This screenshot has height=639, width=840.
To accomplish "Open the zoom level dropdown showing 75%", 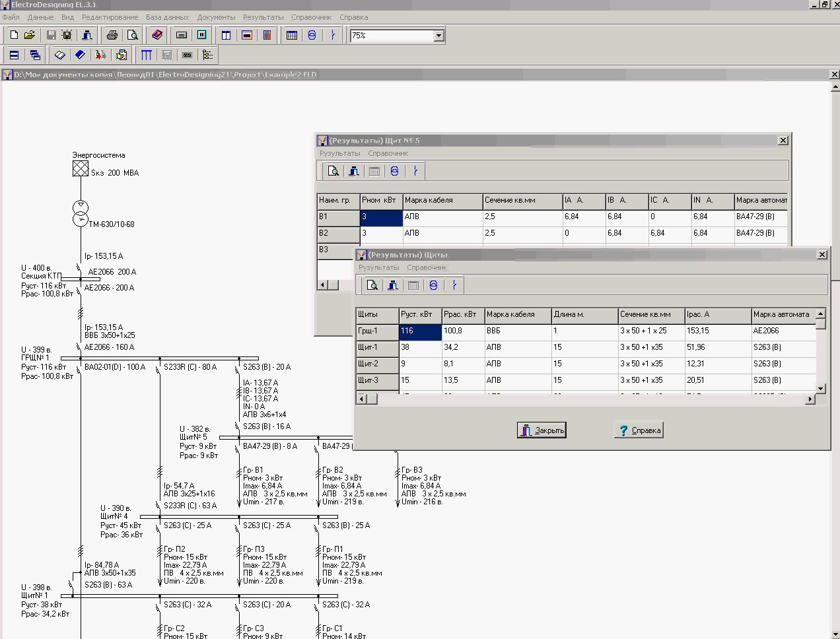I will [x=438, y=36].
